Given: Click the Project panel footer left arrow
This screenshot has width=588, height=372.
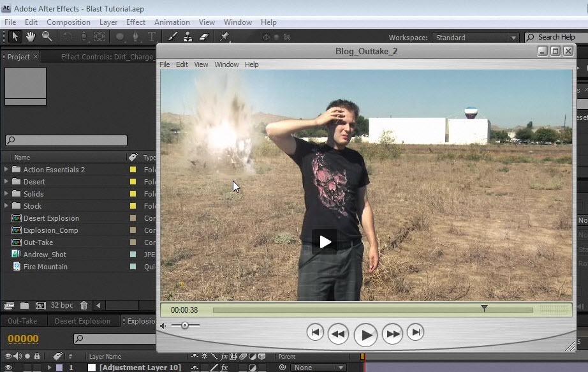Looking at the screenshot, I should [98, 306].
